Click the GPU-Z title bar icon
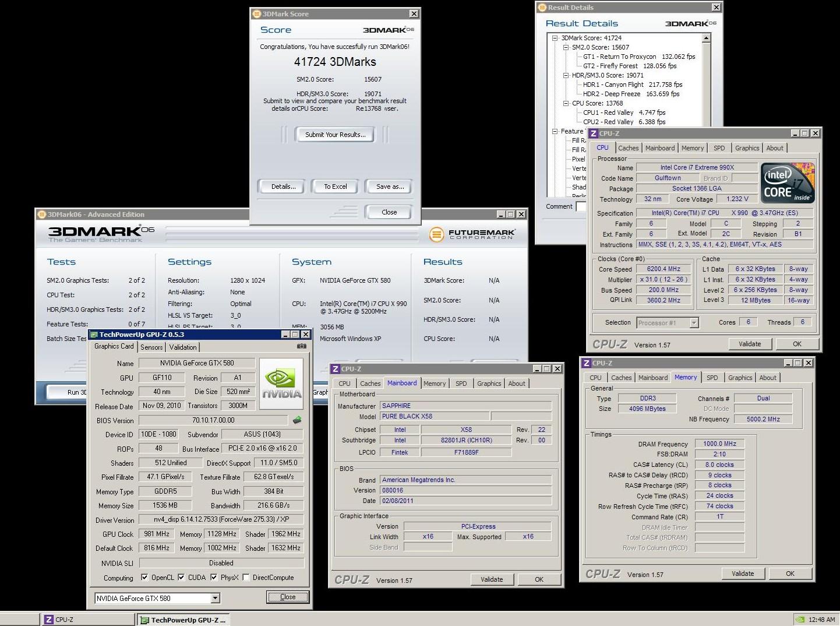Image resolution: width=840 pixels, height=626 pixels. click(94, 335)
